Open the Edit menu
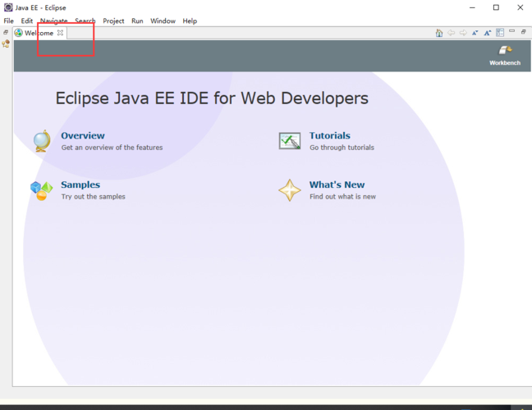Image resolution: width=532 pixels, height=410 pixels. pyautogui.click(x=27, y=21)
